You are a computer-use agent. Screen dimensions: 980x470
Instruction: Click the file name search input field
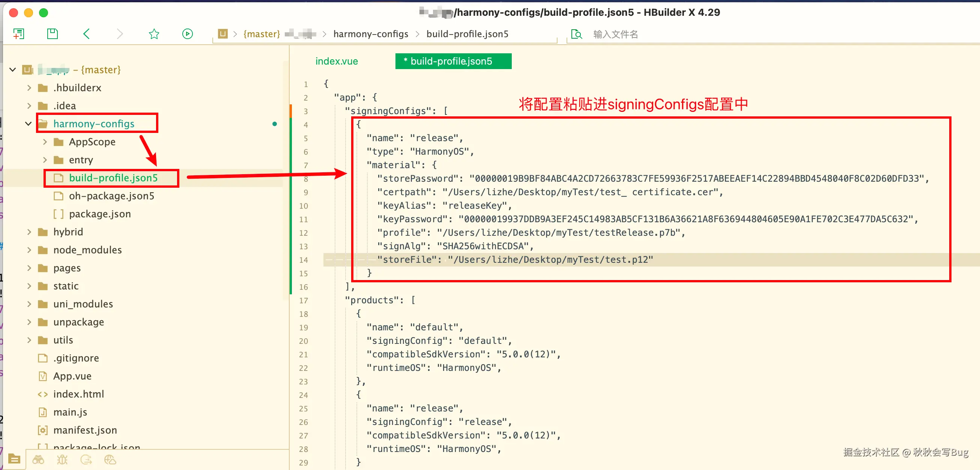[x=647, y=34]
